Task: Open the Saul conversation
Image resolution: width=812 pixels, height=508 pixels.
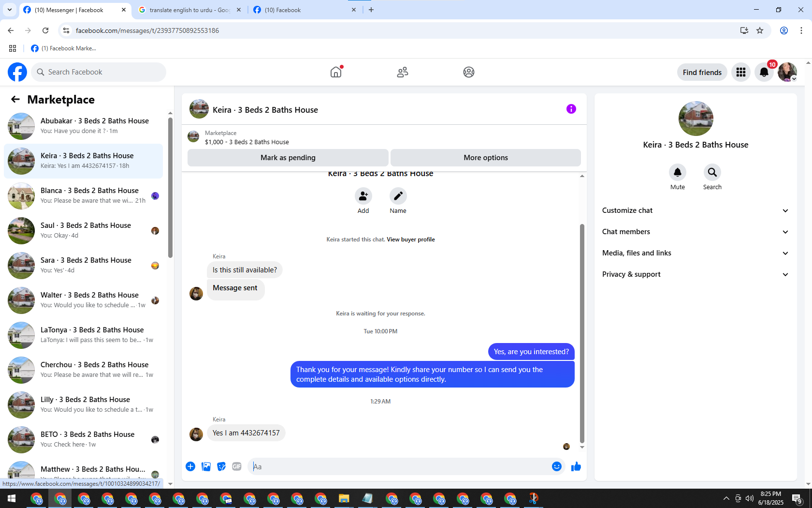Action: 83,230
